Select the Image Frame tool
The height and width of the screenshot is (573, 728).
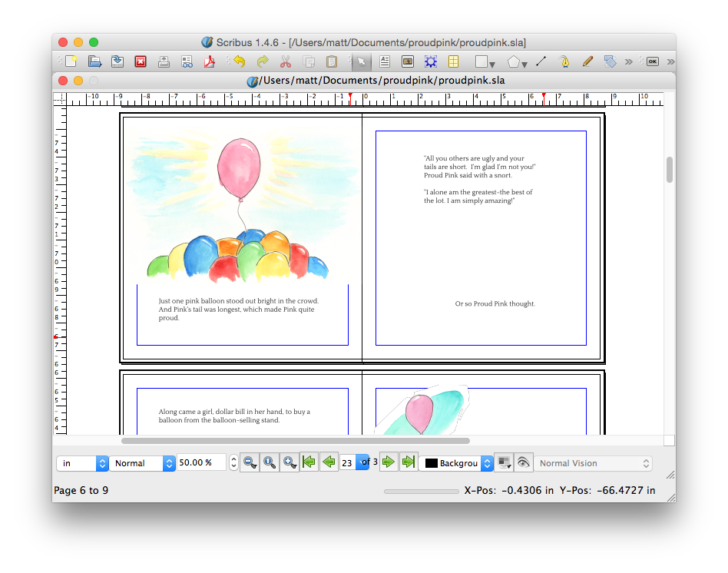(x=408, y=61)
